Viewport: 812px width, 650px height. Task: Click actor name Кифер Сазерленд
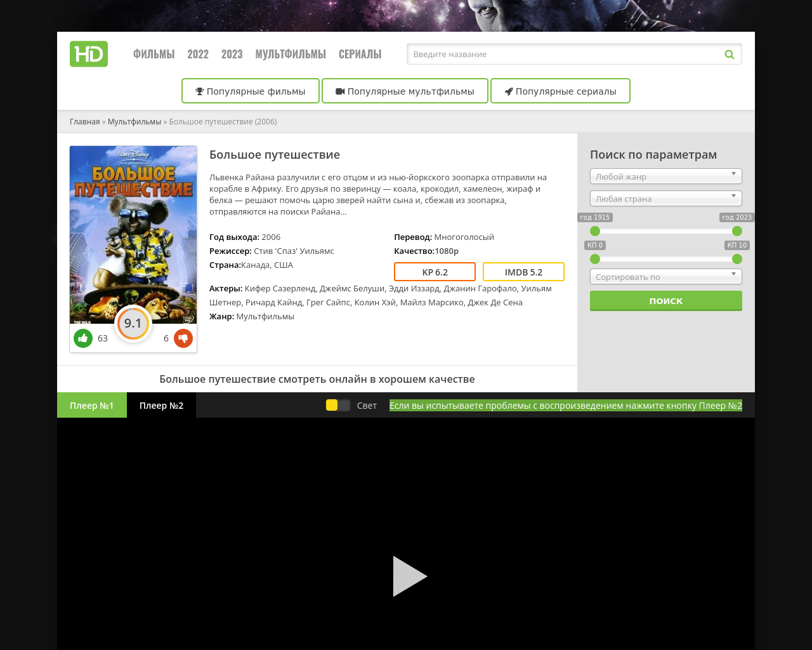280,289
